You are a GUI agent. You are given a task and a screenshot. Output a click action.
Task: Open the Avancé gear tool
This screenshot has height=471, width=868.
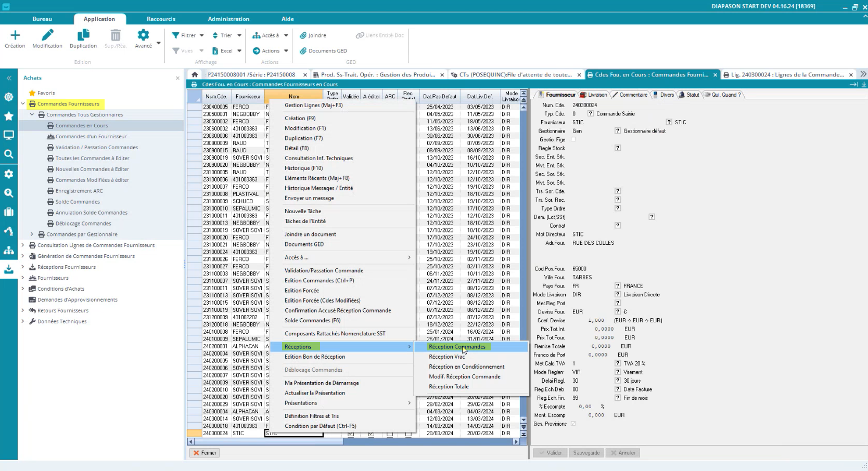tap(143, 35)
